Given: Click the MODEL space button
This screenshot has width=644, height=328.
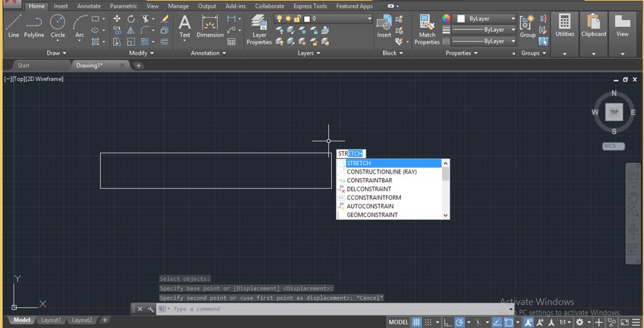Looking at the screenshot, I should [x=398, y=322].
